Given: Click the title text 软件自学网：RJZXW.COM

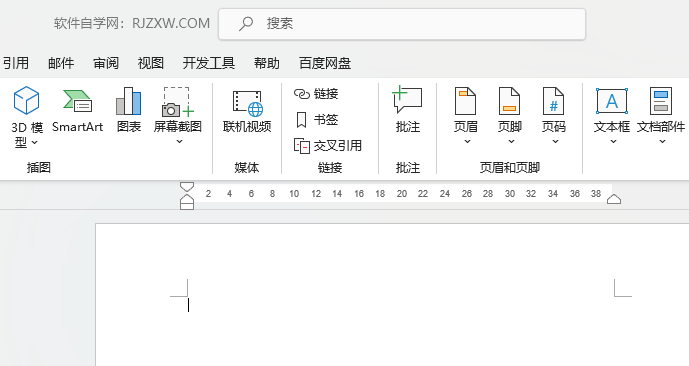Looking at the screenshot, I should [132, 23].
